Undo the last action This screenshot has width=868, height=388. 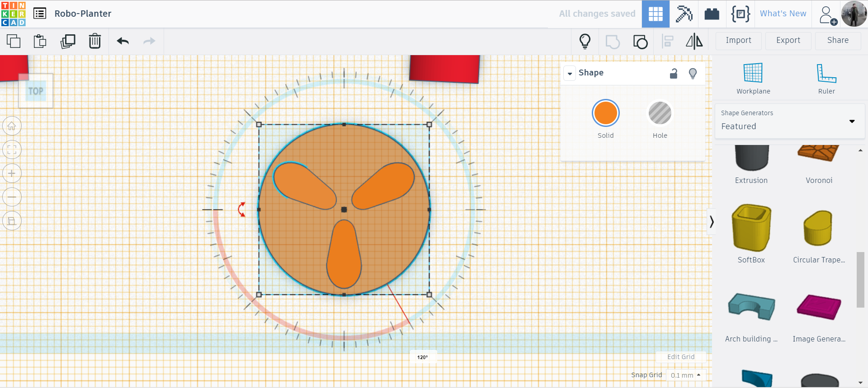[x=123, y=41]
